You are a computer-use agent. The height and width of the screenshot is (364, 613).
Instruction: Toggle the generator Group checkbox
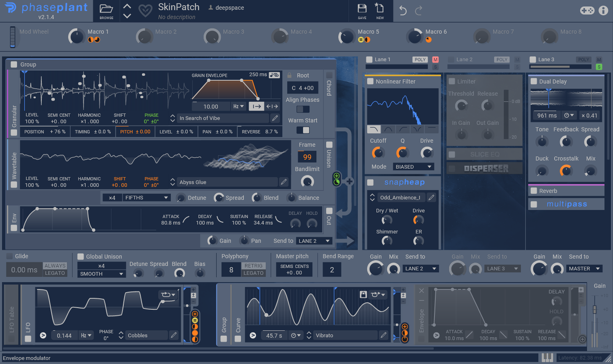point(14,64)
